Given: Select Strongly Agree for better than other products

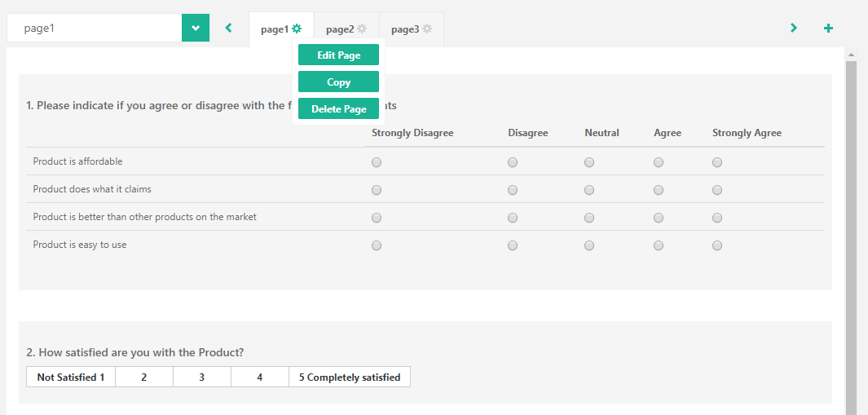Looking at the screenshot, I should pos(717,219).
